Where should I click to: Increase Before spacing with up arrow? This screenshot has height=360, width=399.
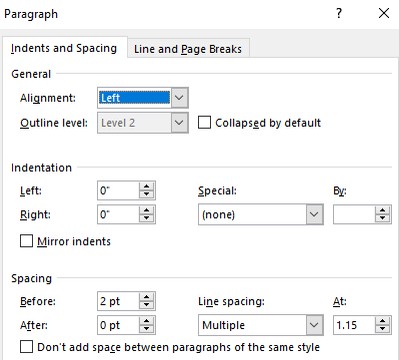[x=147, y=297]
